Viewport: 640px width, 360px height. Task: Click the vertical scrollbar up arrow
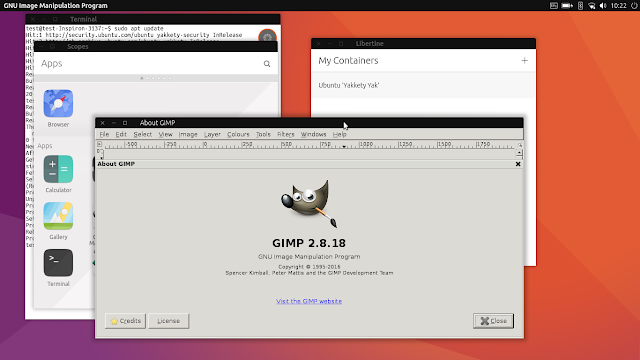pos(519,153)
